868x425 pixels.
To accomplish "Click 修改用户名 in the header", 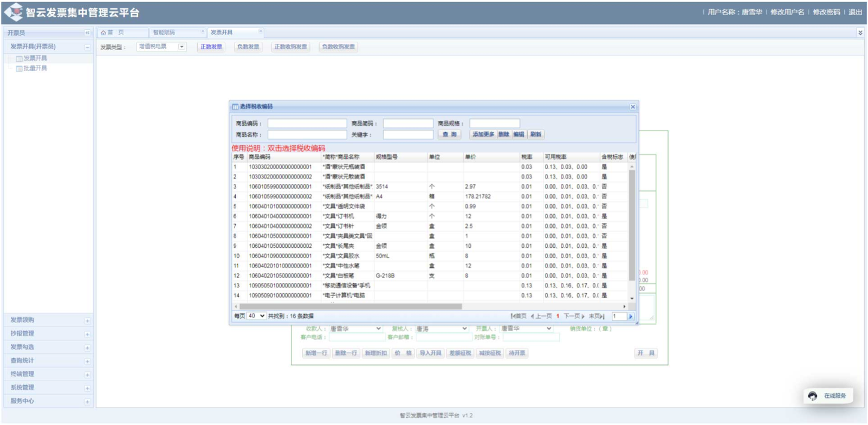I will click(787, 12).
